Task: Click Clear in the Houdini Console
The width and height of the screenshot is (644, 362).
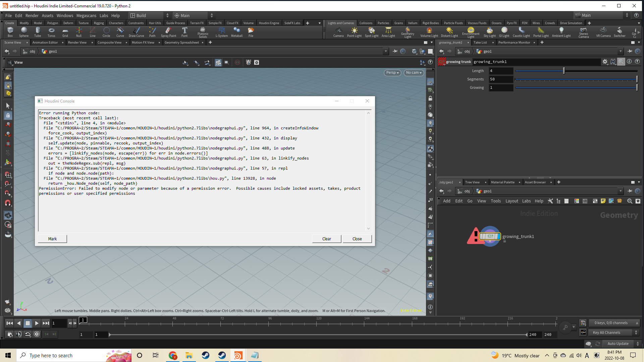Action: (x=327, y=239)
